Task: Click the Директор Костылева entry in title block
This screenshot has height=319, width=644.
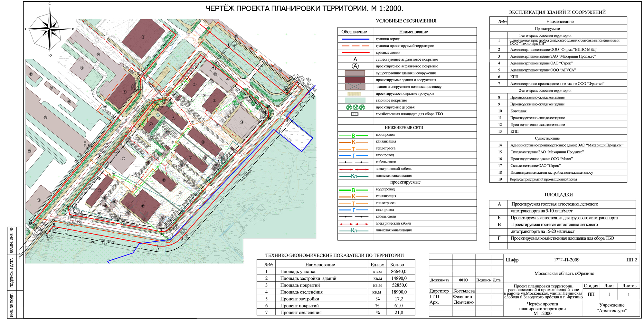Action: (x=452, y=291)
